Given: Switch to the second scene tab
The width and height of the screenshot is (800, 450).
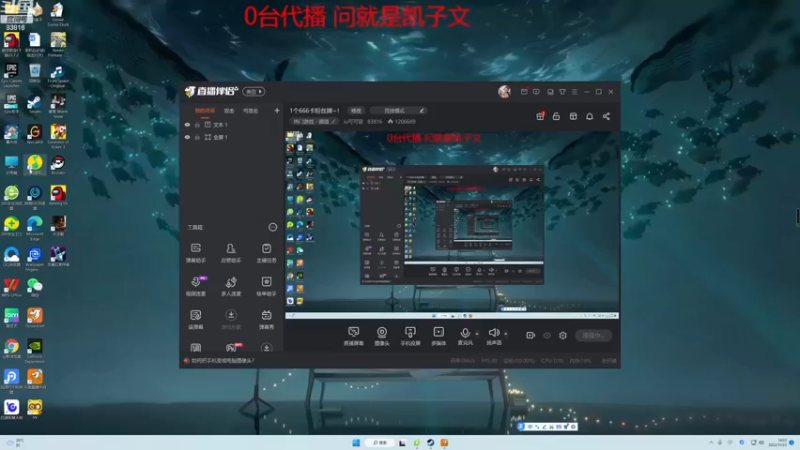Looking at the screenshot, I should (229, 111).
